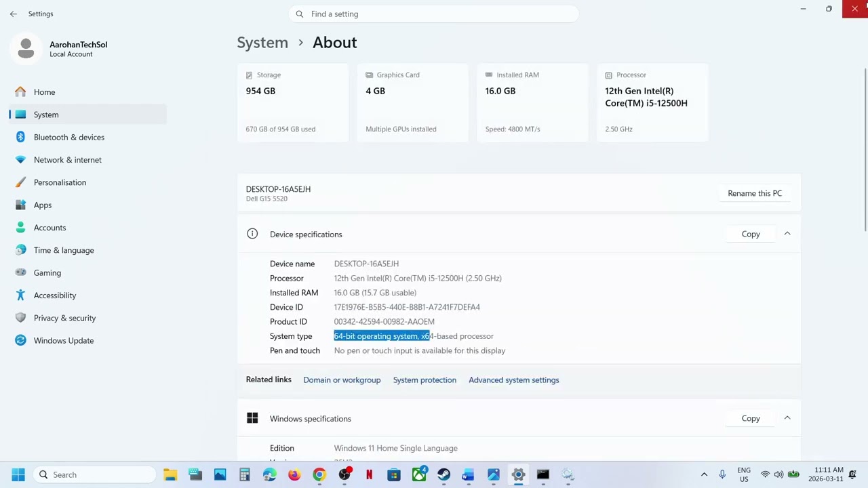This screenshot has height=488, width=868.
Task: Click the Accessibility figure icon
Action: [x=20, y=296]
